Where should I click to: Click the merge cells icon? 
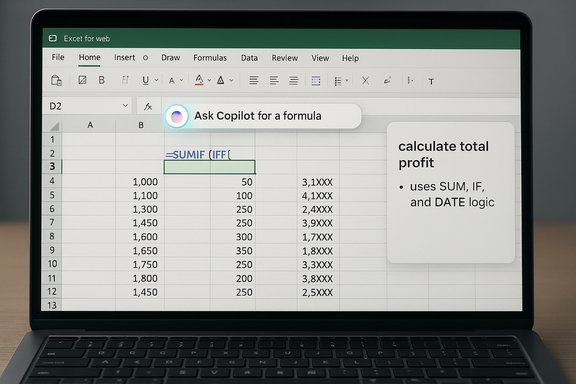316,80
